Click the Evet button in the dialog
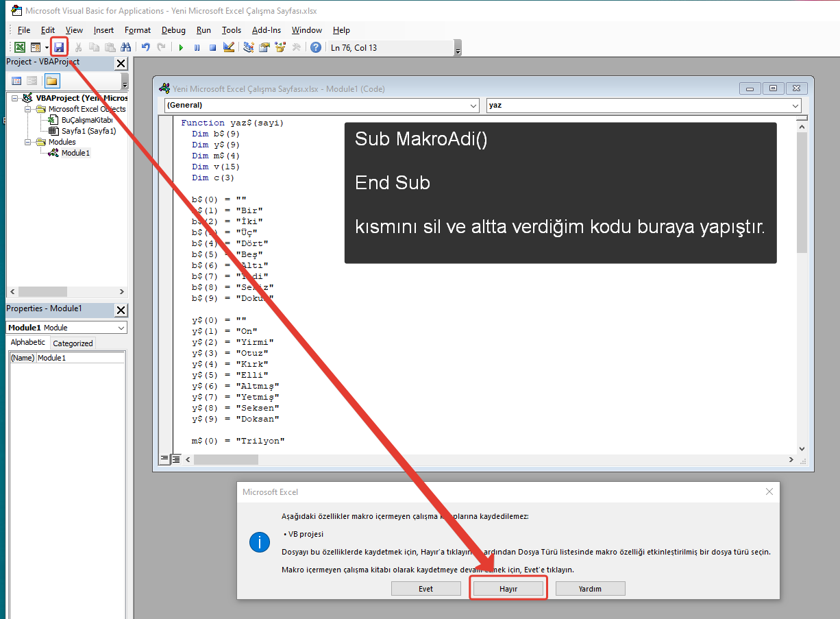The height and width of the screenshot is (619, 840). (x=425, y=589)
